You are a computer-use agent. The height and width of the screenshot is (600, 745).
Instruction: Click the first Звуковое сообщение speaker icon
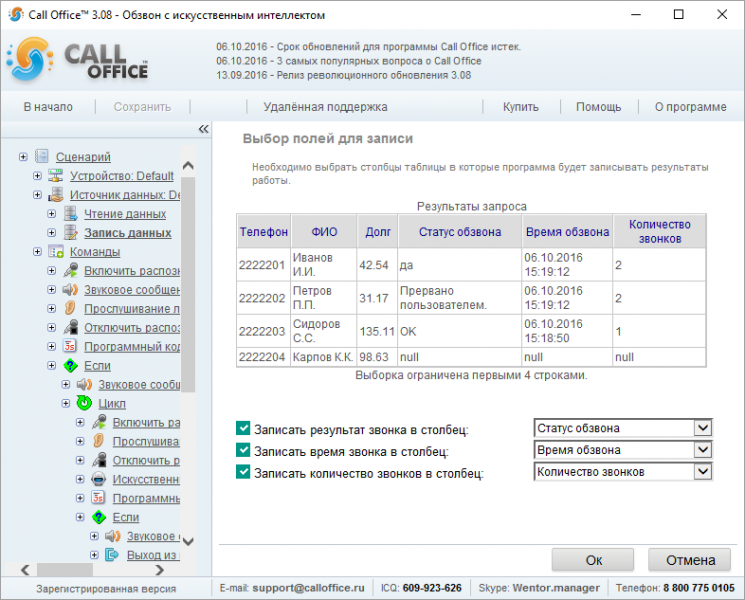point(70,289)
